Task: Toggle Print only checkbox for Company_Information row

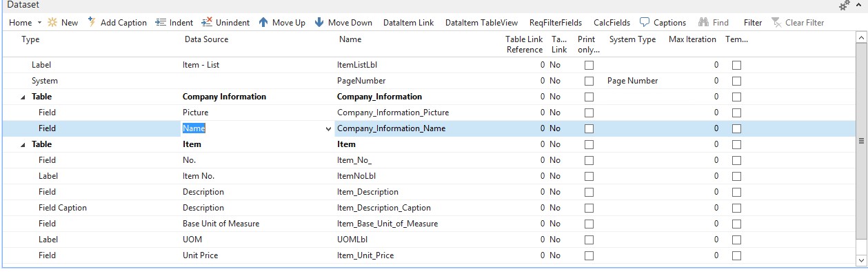Action: [x=589, y=97]
